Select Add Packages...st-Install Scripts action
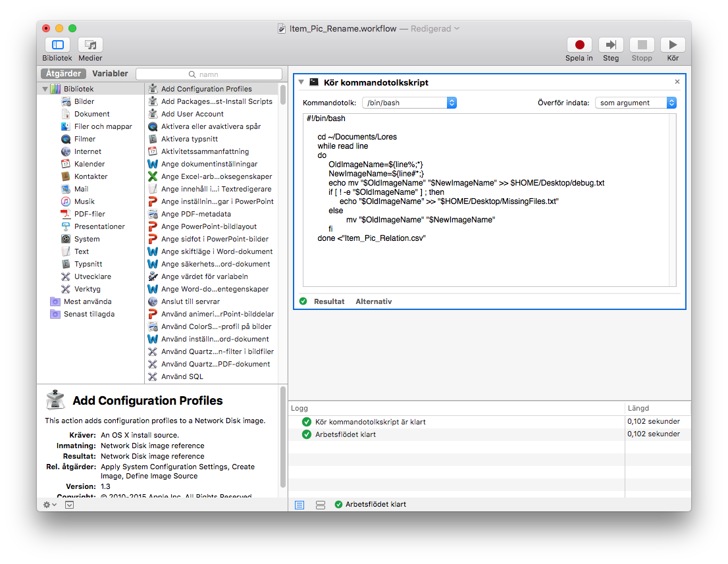The height and width of the screenshot is (564, 728). pos(212,101)
